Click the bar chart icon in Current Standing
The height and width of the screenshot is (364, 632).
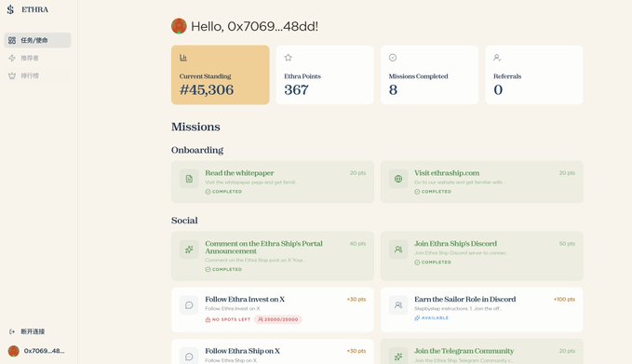tap(183, 58)
